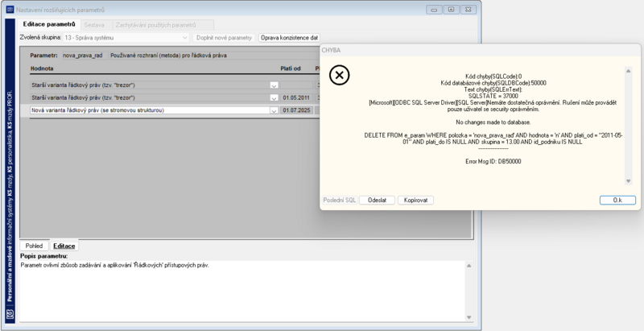The width and height of the screenshot is (644, 331).
Task: Click the Oprava konzistence dat button
Action: tap(289, 37)
